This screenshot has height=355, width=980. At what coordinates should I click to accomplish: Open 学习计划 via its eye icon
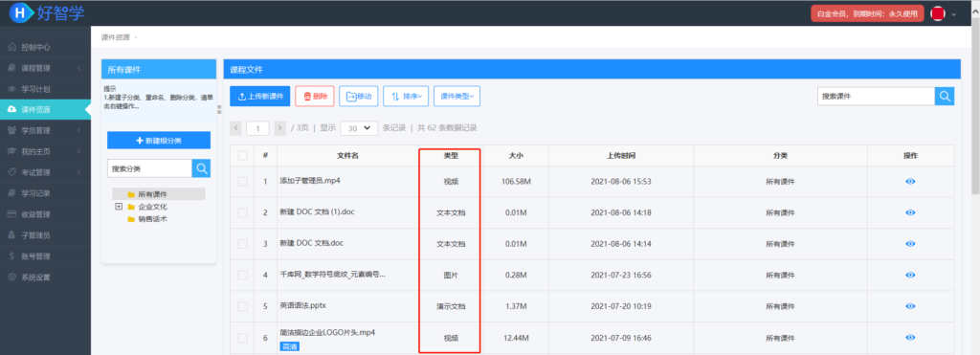(11, 89)
